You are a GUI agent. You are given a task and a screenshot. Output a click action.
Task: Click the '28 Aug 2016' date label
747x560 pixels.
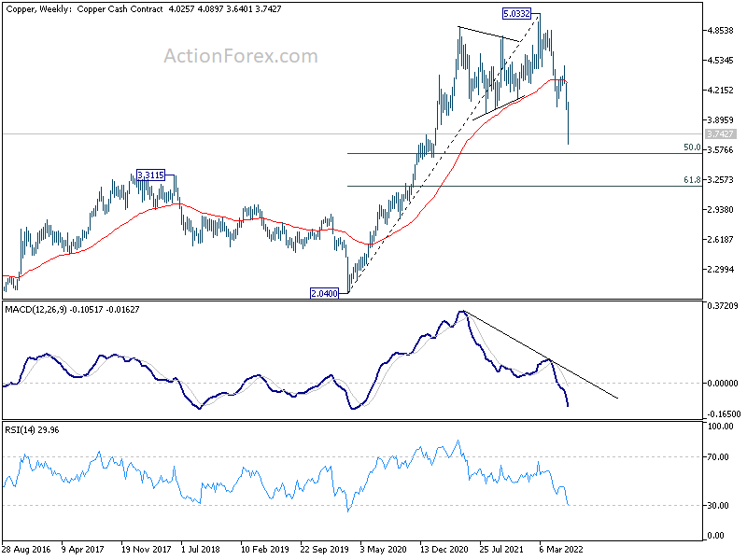pos(26,550)
